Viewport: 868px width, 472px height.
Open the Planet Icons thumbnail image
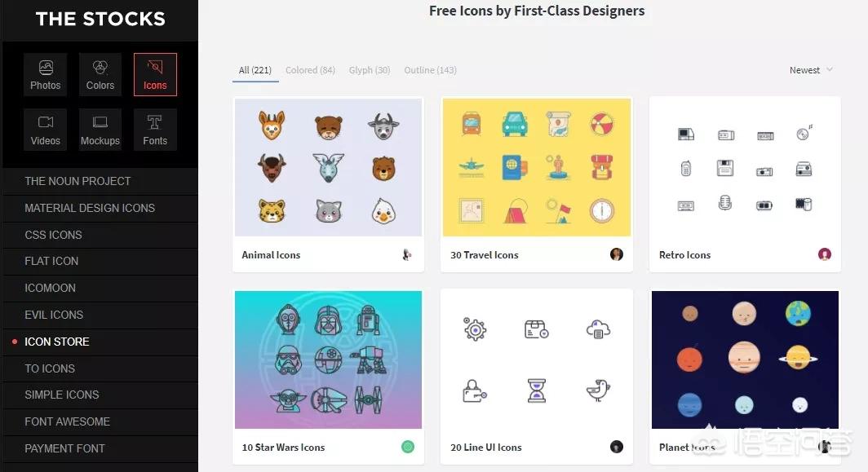[x=745, y=360]
